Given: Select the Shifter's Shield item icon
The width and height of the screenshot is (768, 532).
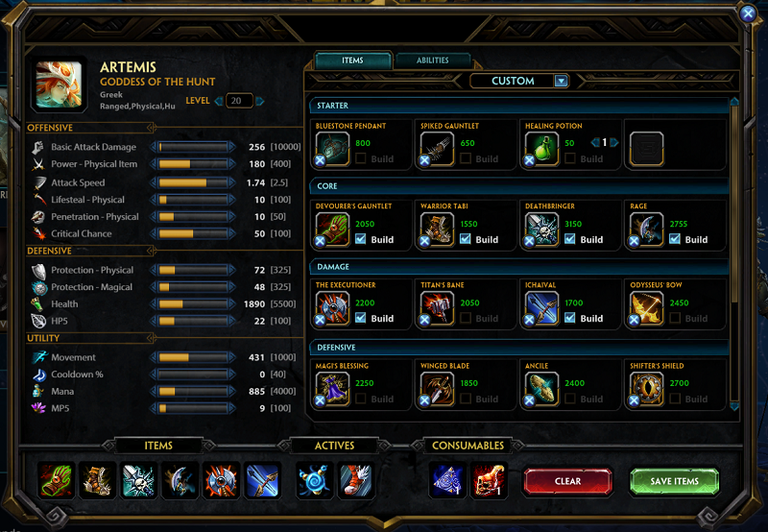Looking at the screenshot, I should pyautogui.click(x=646, y=389).
